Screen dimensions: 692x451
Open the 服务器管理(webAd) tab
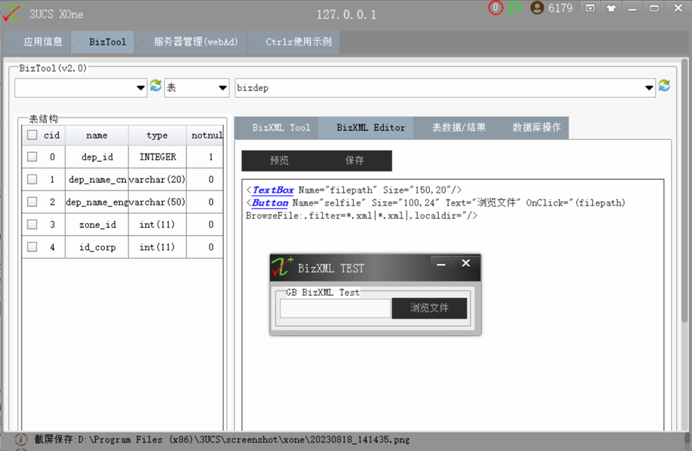[x=191, y=42]
